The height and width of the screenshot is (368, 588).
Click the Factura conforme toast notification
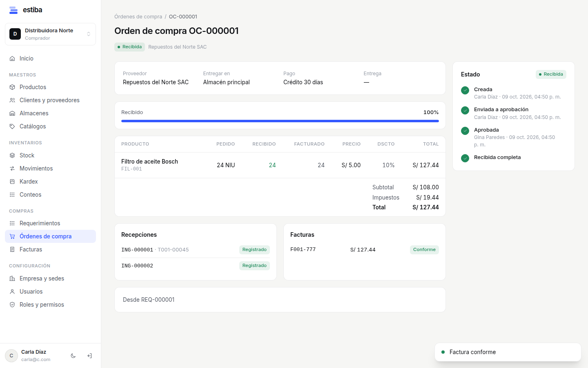(x=508, y=352)
